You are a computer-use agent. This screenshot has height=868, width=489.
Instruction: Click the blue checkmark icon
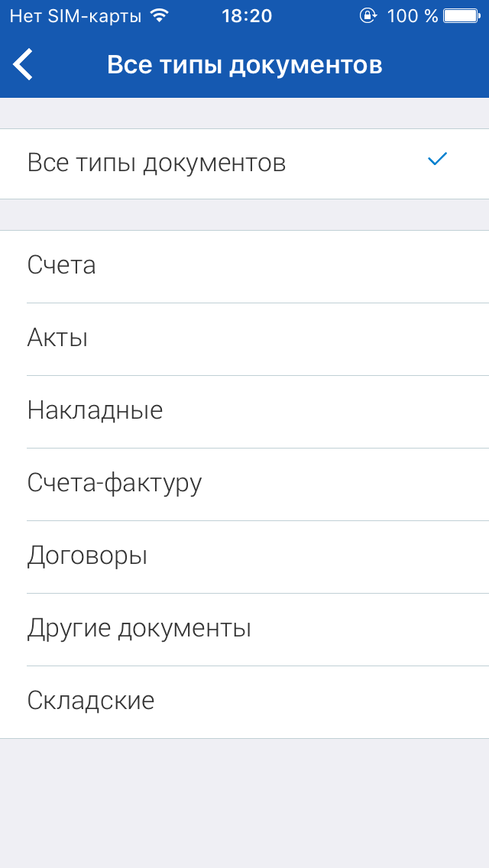(x=437, y=160)
